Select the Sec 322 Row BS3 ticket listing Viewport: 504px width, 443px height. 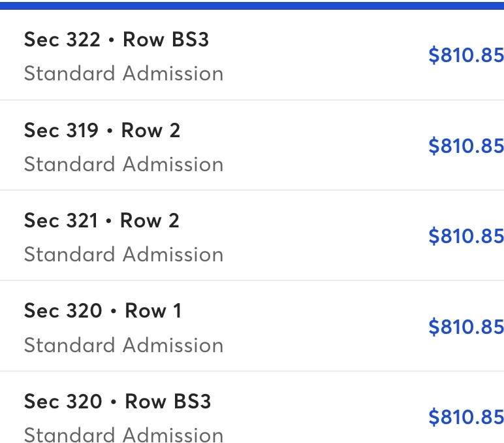tap(116, 40)
